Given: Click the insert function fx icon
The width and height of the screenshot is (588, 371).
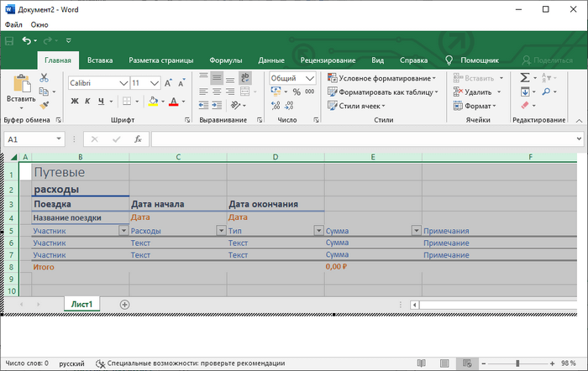Looking at the screenshot, I should (x=138, y=139).
